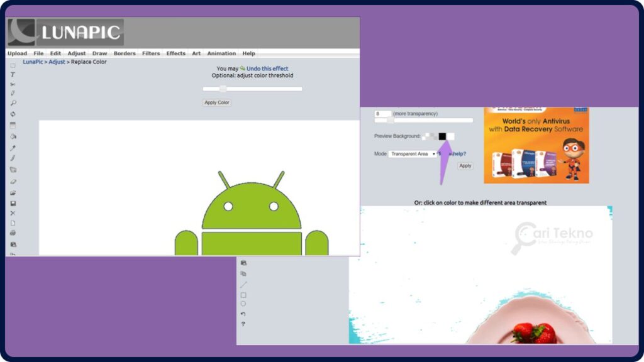Screen dimensions: 644x362
Task: Click the printer icon
Action: pyautogui.click(x=13, y=233)
